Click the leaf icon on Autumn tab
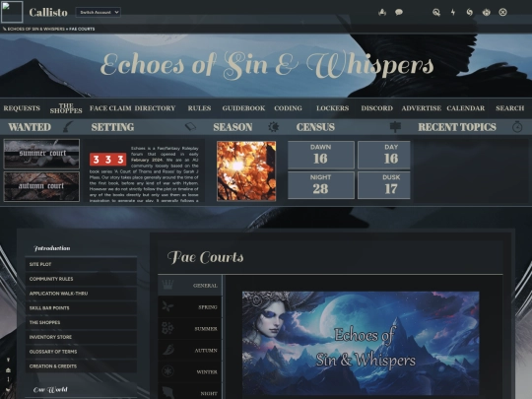The width and height of the screenshot is (532, 399). 167,350
